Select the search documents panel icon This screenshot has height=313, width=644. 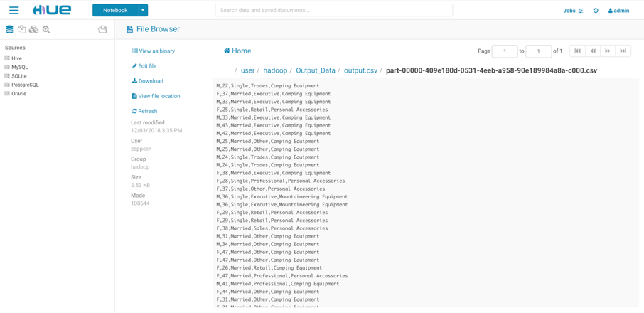click(x=46, y=30)
